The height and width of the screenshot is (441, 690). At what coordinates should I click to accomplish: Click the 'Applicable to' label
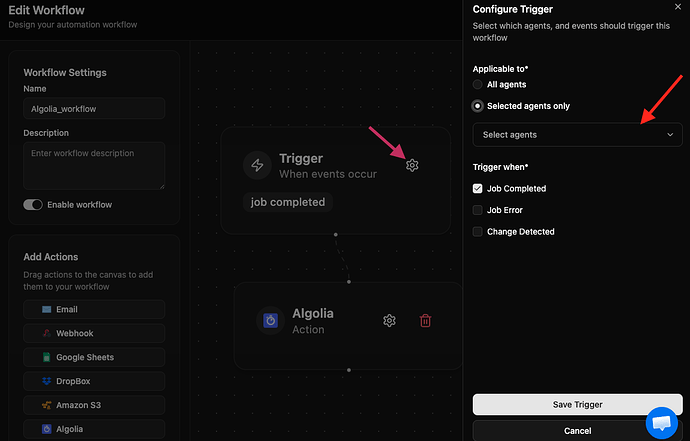pyautogui.click(x=500, y=69)
